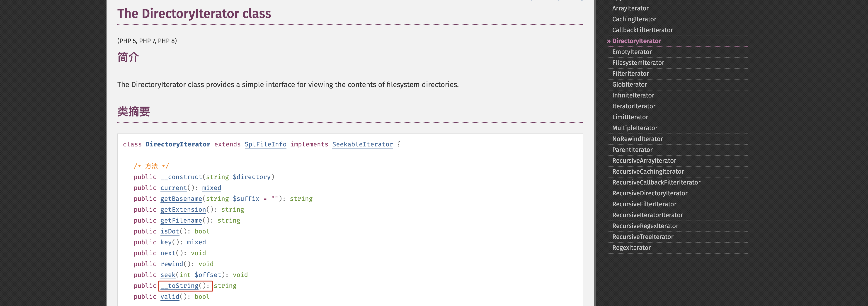This screenshot has width=868, height=306.
Task: Click the /* 方法 */ comment line
Action: (x=151, y=166)
